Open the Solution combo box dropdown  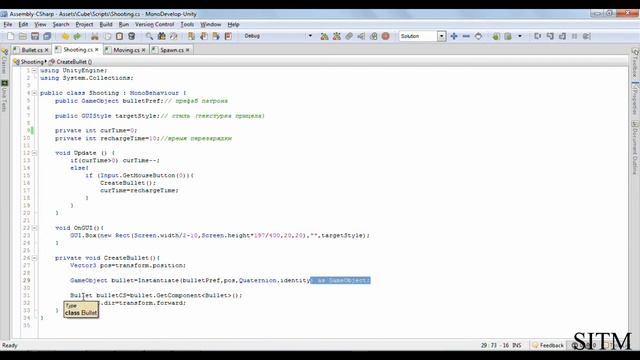[x=441, y=36]
